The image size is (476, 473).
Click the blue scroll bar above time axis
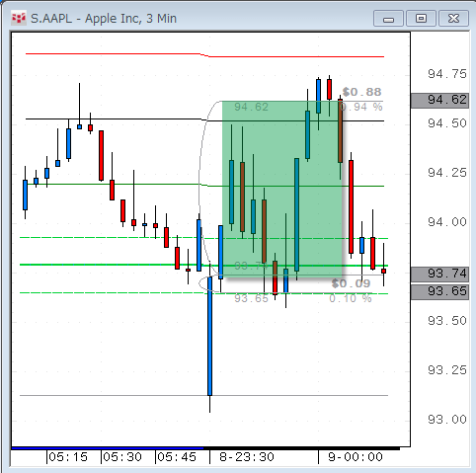pos(108,448)
